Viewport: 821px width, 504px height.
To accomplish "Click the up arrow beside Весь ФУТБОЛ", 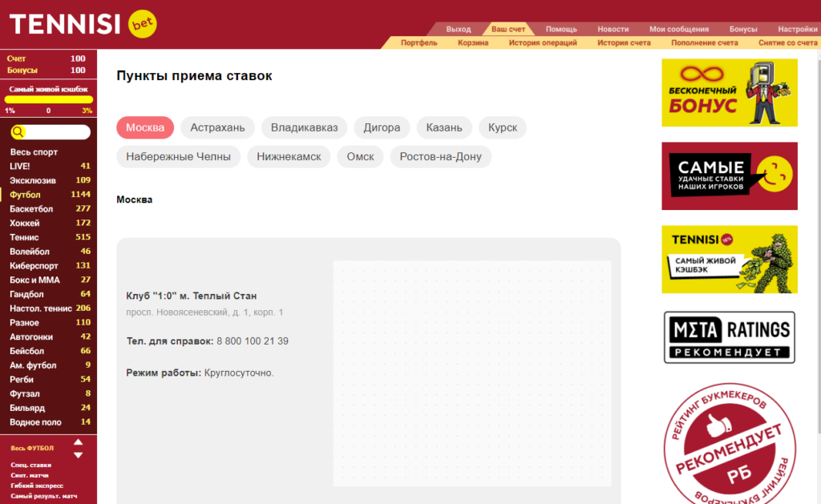I will (x=78, y=442).
